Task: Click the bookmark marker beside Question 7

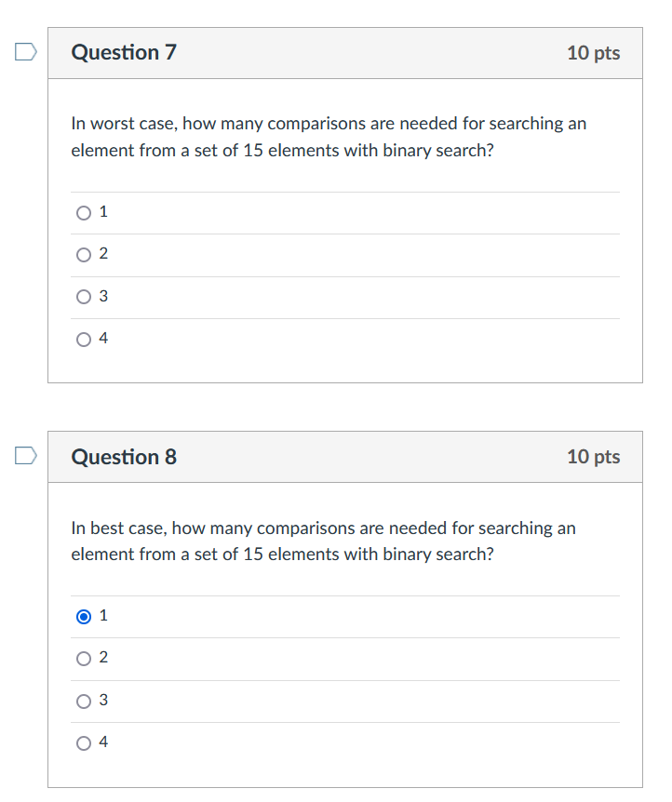Action: point(27,53)
